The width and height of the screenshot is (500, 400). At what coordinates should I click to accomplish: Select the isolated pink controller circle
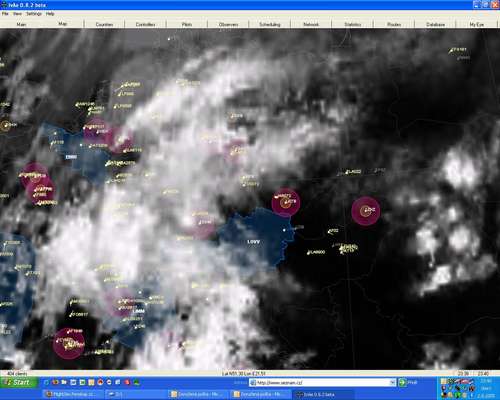coord(366,211)
